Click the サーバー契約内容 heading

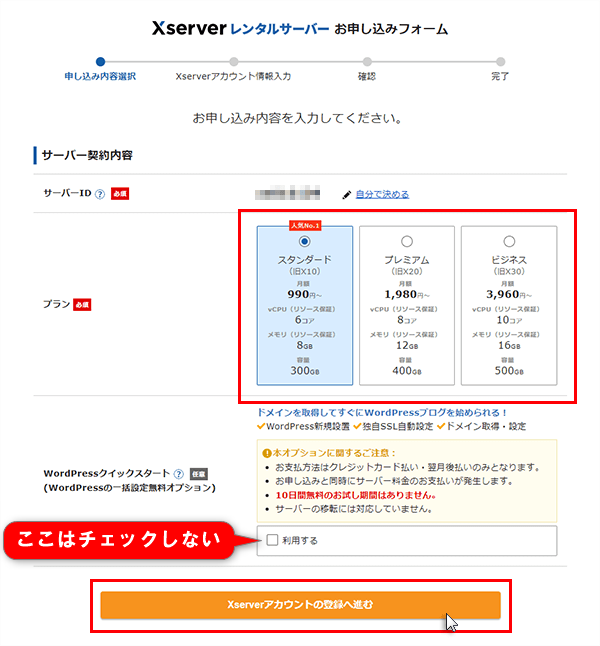tap(87, 155)
